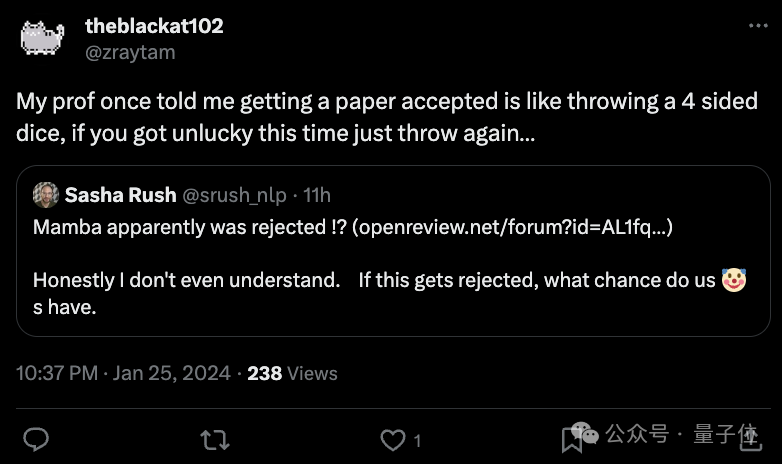The height and width of the screenshot is (464, 782).
Task: Click theblackat102's pixel cat avatar
Action: pyautogui.click(x=42, y=38)
